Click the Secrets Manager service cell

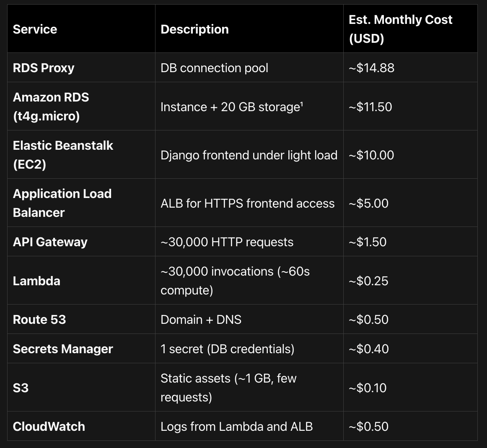click(x=63, y=349)
